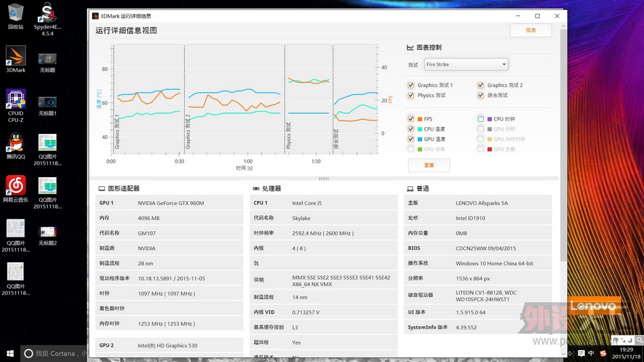
Task: Click the processor section chip icon
Action: click(256, 189)
